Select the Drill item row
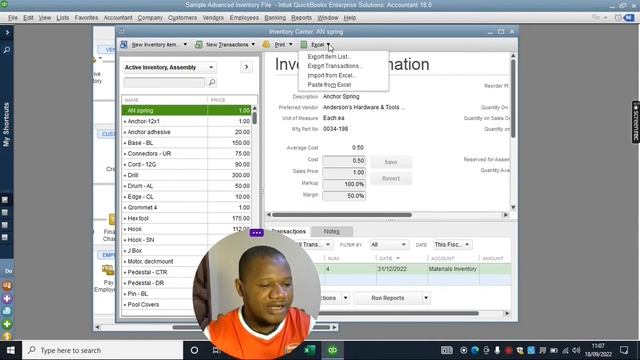 coord(187,175)
